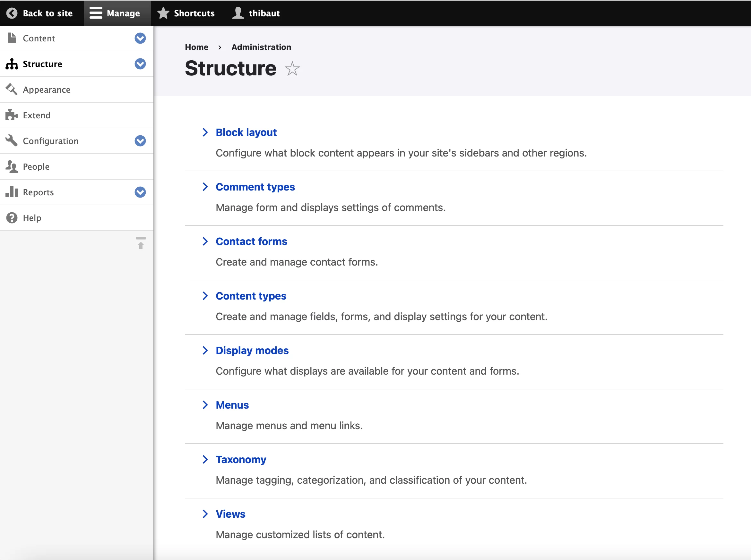Click the Reports icon in sidebar
The width and height of the screenshot is (751, 560).
coord(11,192)
